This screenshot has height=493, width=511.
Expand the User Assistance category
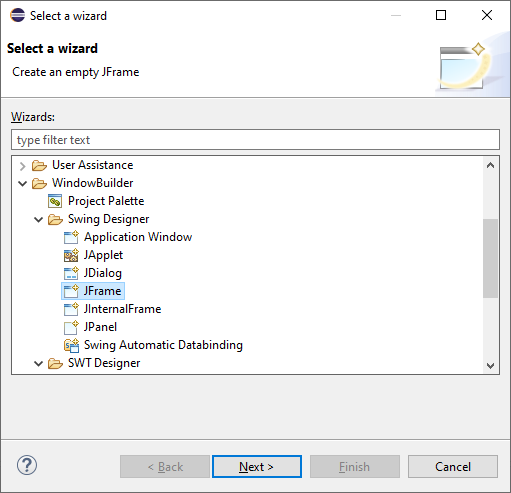click(22, 166)
